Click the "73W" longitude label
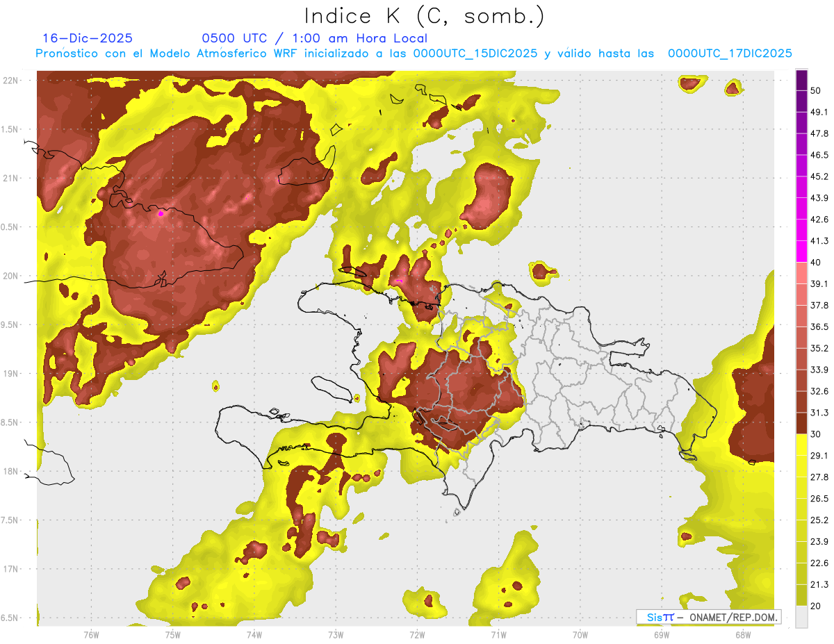Screen dimensions: 834x644 (x=336, y=634)
